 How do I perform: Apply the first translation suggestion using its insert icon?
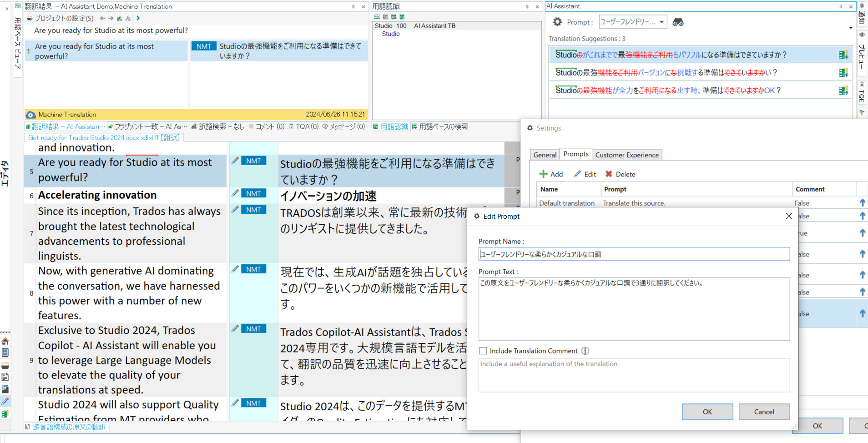pyautogui.click(x=843, y=55)
